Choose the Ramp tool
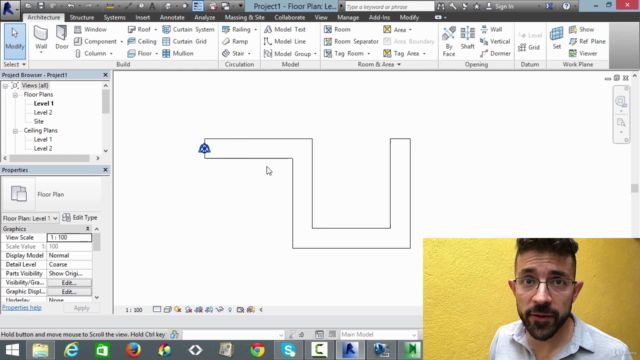 click(x=235, y=41)
